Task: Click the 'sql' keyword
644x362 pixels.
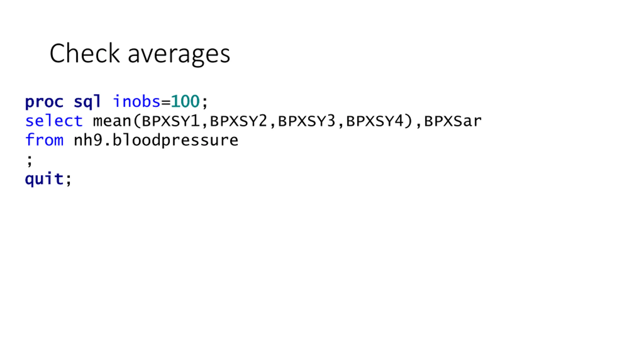Action: [x=87, y=102]
